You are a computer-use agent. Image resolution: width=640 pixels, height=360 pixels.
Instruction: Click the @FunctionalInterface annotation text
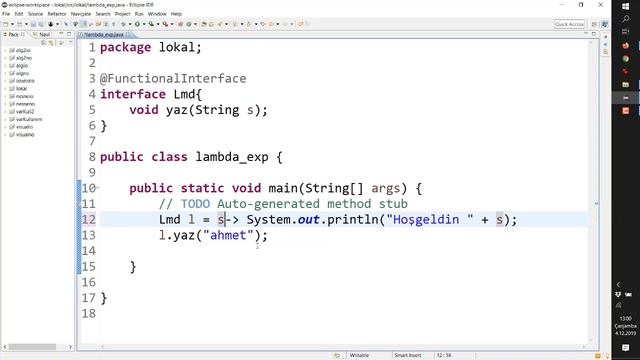173,78
